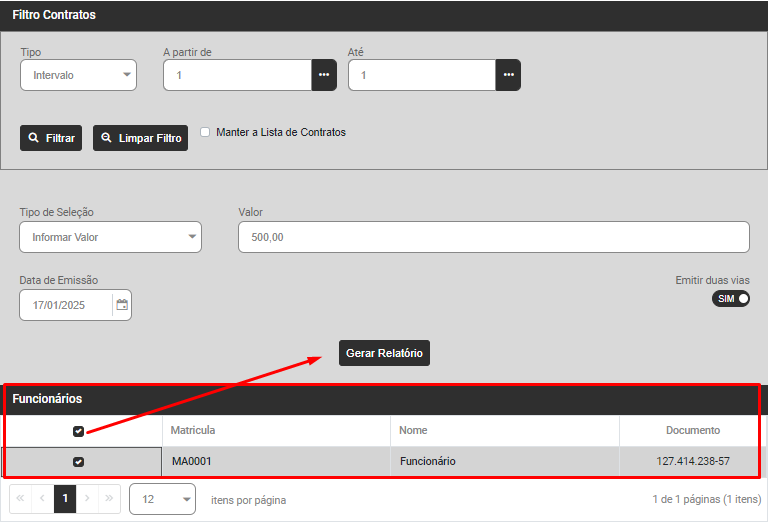Sort by Nome column header
771x523 pixels.
coord(413,430)
